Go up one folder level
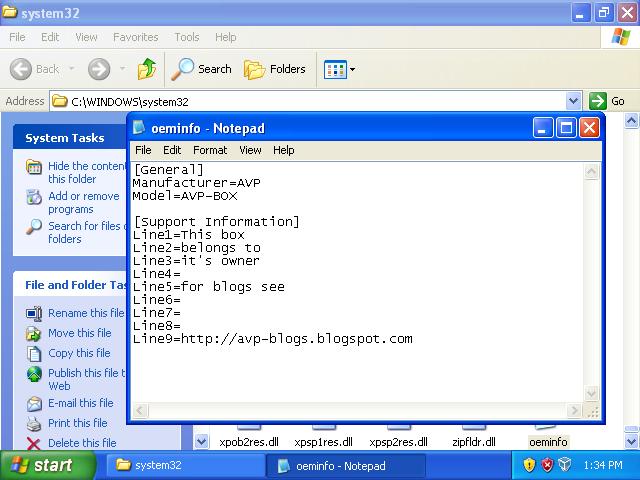The image size is (640, 480). [147, 69]
